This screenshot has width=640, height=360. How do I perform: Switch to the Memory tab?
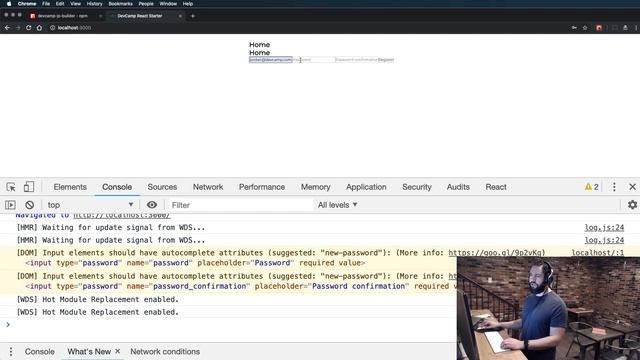coord(316,187)
